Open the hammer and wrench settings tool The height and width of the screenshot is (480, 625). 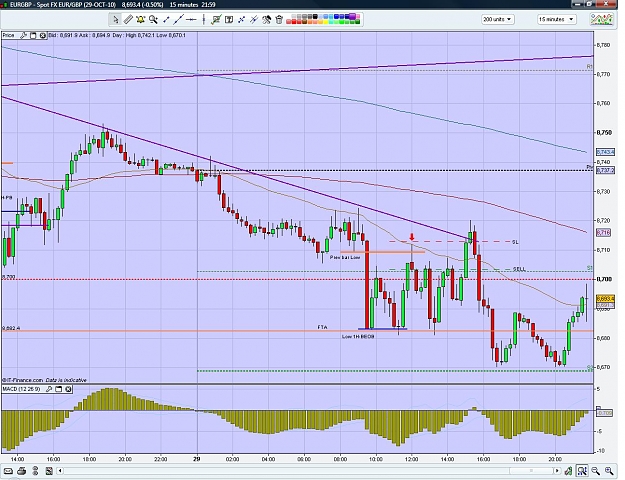(266, 20)
